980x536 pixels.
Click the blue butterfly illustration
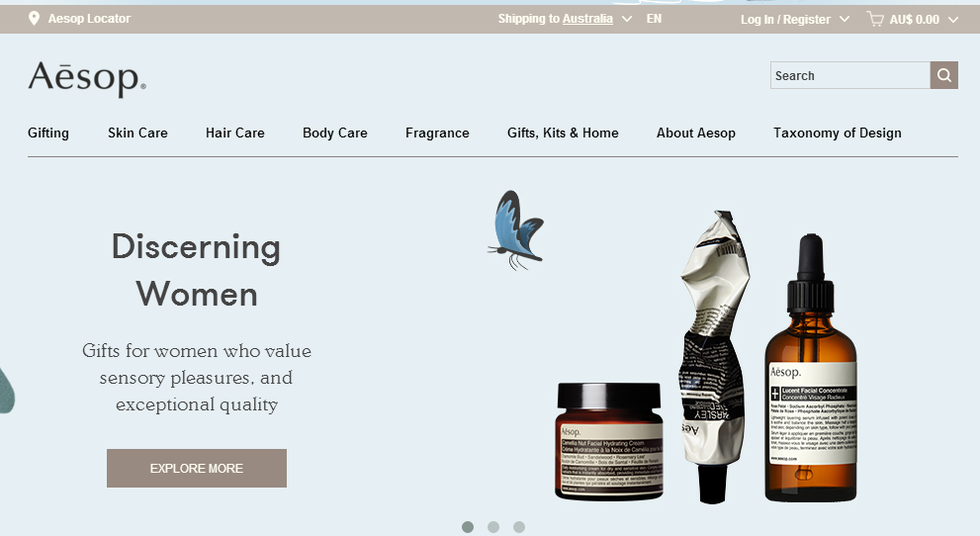516,230
